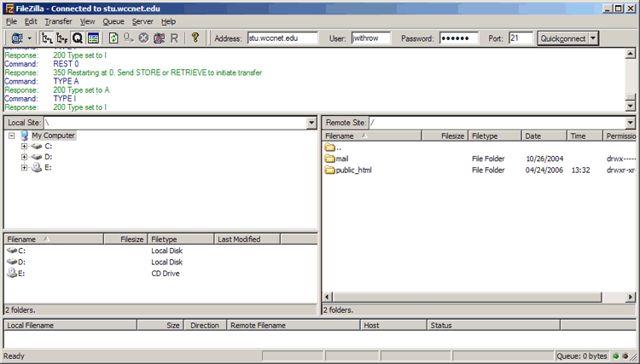This screenshot has height=364, width=640.
Task: Select C: drive icon in local tree
Action: (x=37, y=147)
